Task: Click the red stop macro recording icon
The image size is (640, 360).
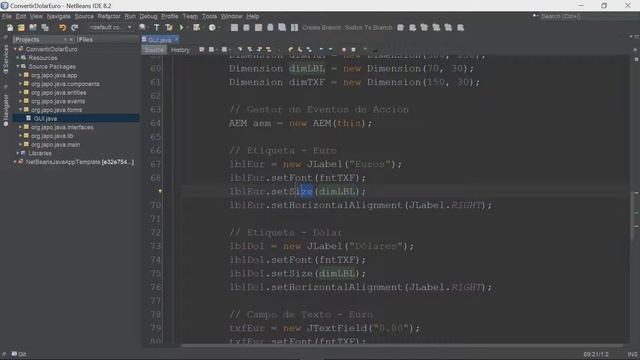Action: [344, 50]
